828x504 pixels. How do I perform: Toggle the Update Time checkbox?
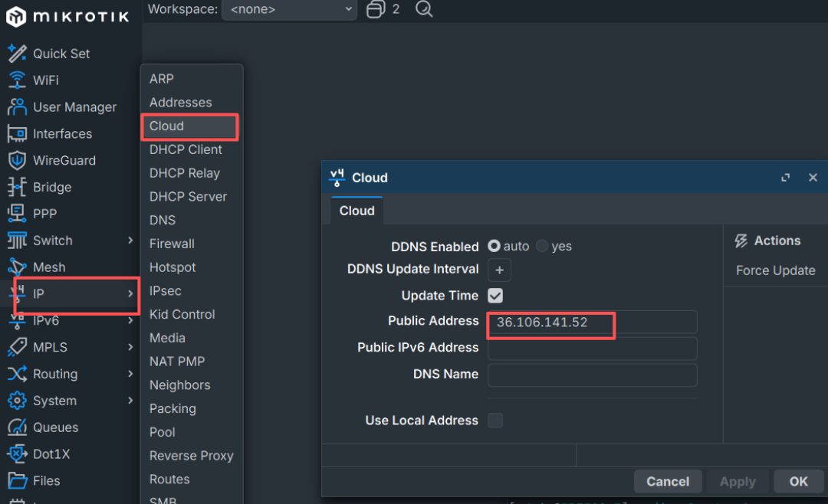pos(495,296)
